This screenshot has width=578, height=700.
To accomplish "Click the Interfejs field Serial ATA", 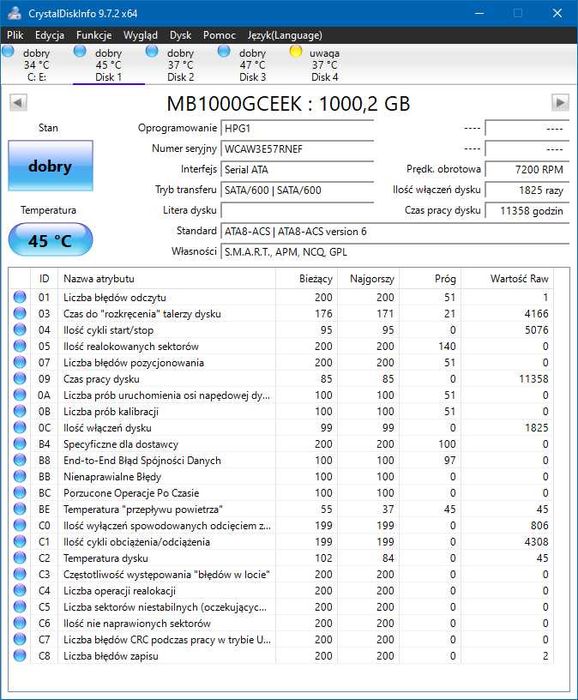I will point(297,170).
